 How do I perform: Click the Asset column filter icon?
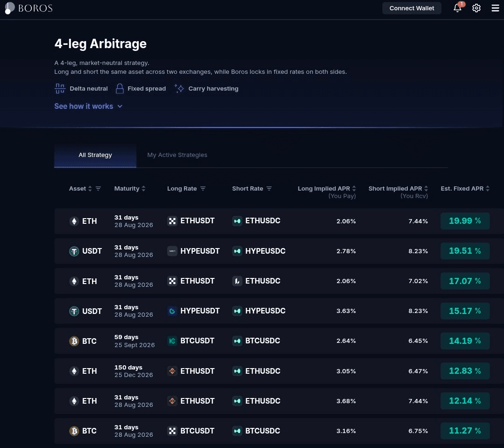pos(98,189)
